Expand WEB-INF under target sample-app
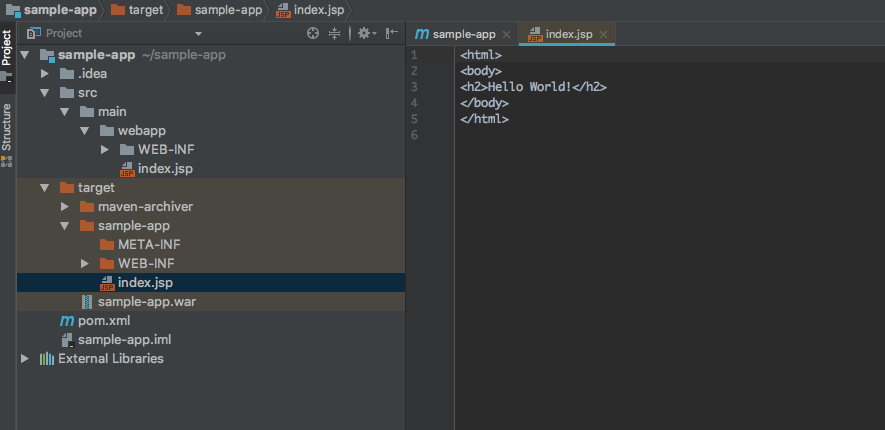This screenshot has width=885, height=430. (x=85, y=264)
